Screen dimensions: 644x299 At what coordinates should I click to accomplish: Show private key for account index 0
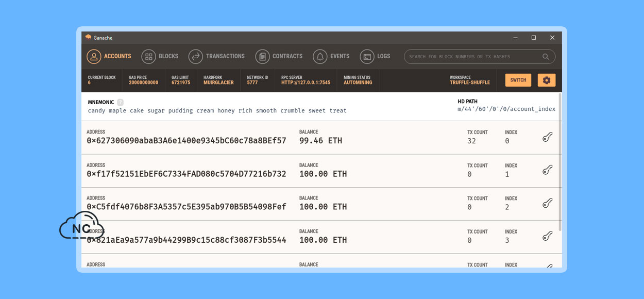[x=547, y=137]
